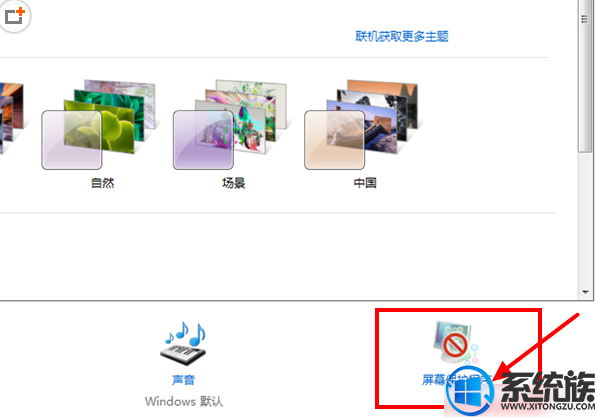Click the 系统族 watermark title text
Image resolution: width=595 pixels, height=419 pixels.
[548, 386]
